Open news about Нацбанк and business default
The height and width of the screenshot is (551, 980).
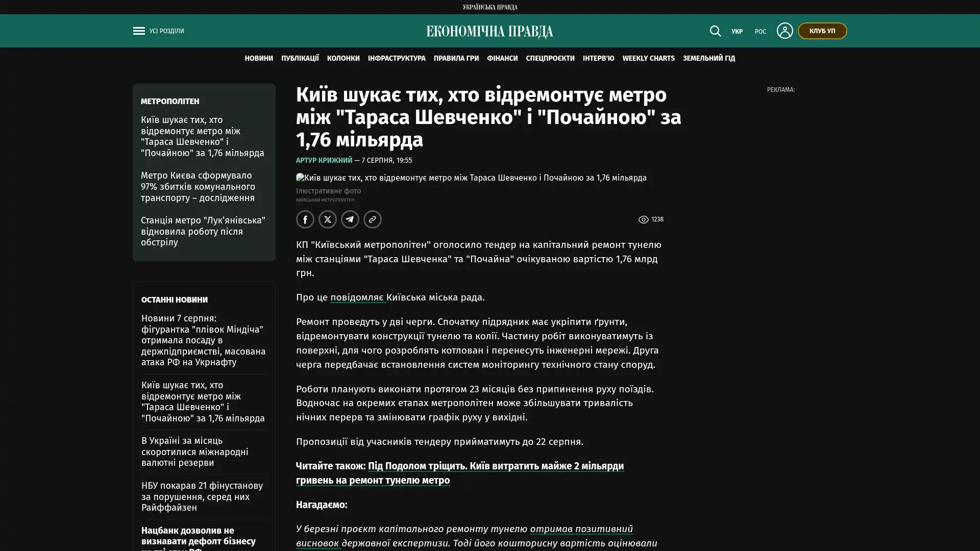pos(199,538)
